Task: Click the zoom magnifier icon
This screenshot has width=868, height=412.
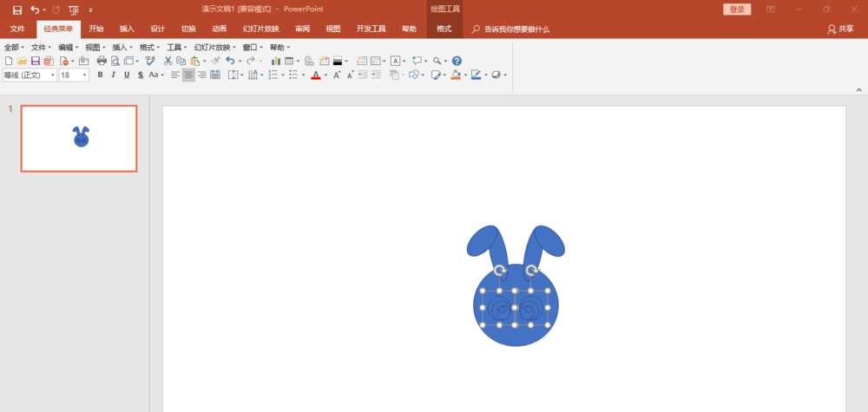Action: (x=437, y=61)
